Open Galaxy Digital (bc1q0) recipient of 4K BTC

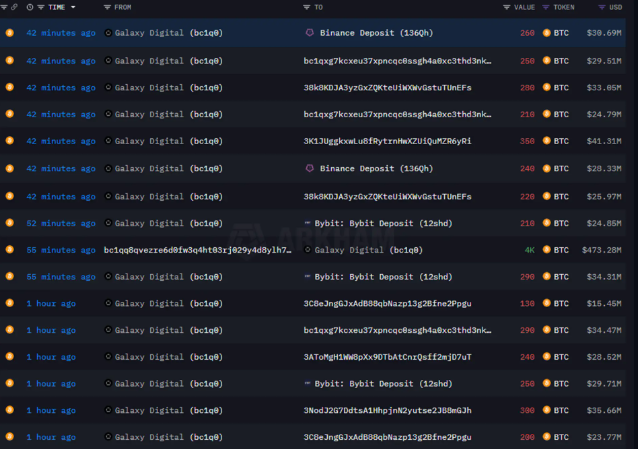[369, 250]
